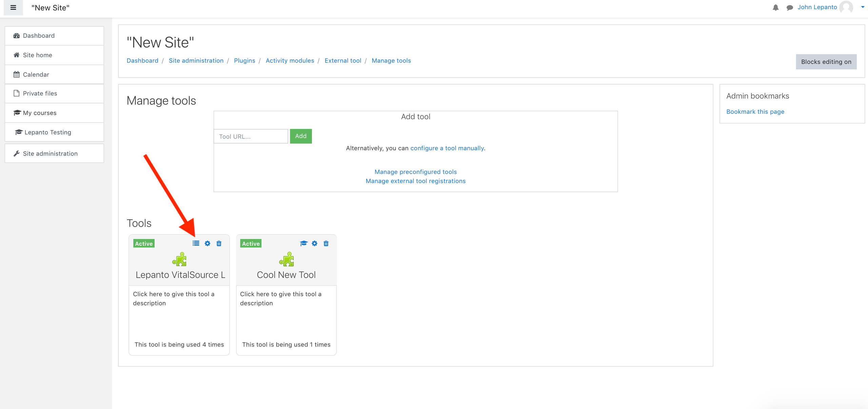This screenshot has width=868, height=409.
Task: Click the "New Site" title in top bar
Action: (x=51, y=8)
